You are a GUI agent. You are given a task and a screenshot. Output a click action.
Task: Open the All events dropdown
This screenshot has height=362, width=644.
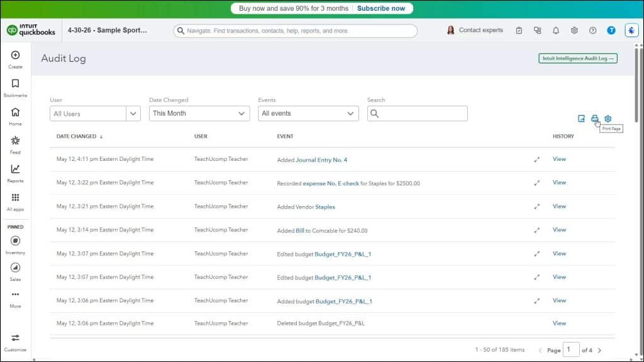pos(308,114)
